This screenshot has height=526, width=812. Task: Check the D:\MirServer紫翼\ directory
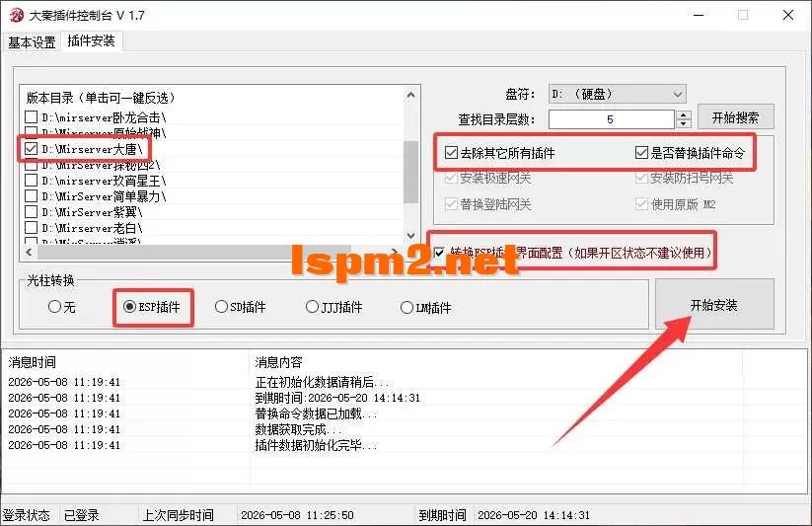31,212
